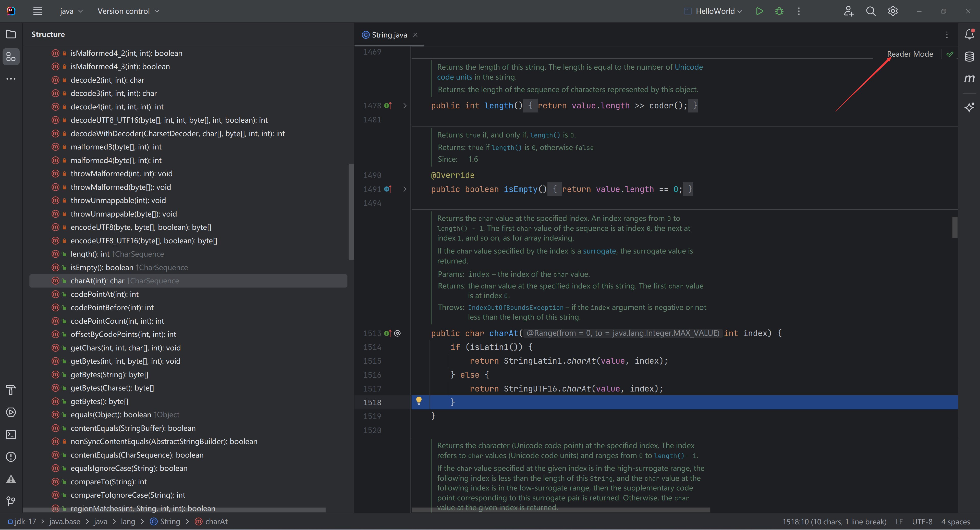
Task: Show more tool windows ellipsis
Action: 11,79
